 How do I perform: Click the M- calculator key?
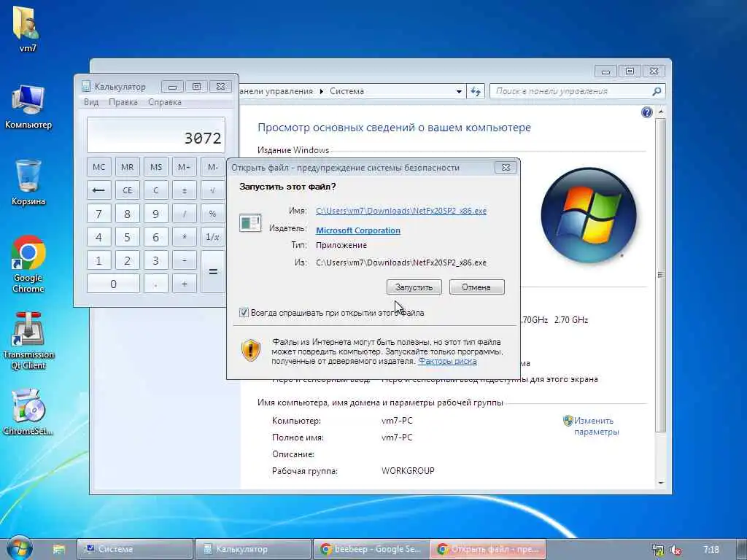(x=212, y=167)
